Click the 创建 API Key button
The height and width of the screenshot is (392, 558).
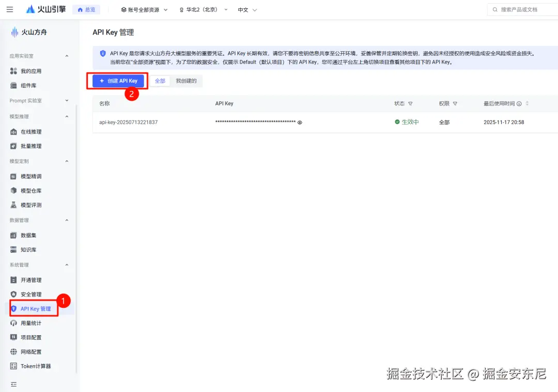pyautogui.click(x=118, y=81)
